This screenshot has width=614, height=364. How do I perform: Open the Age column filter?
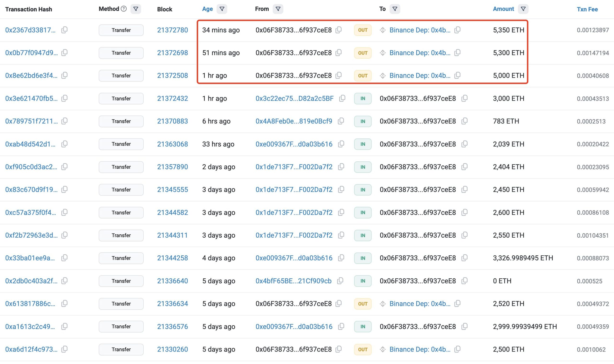pos(222,9)
